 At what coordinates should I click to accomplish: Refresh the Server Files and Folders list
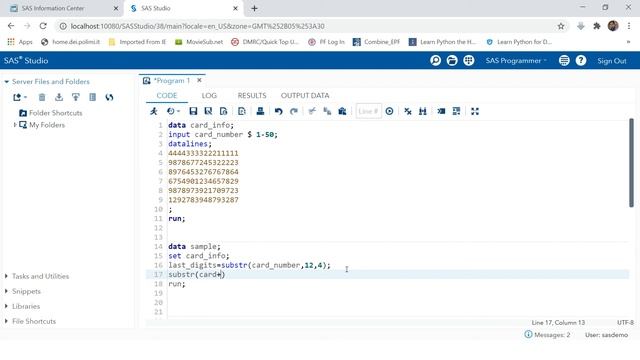pyautogui.click(x=109, y=97)
